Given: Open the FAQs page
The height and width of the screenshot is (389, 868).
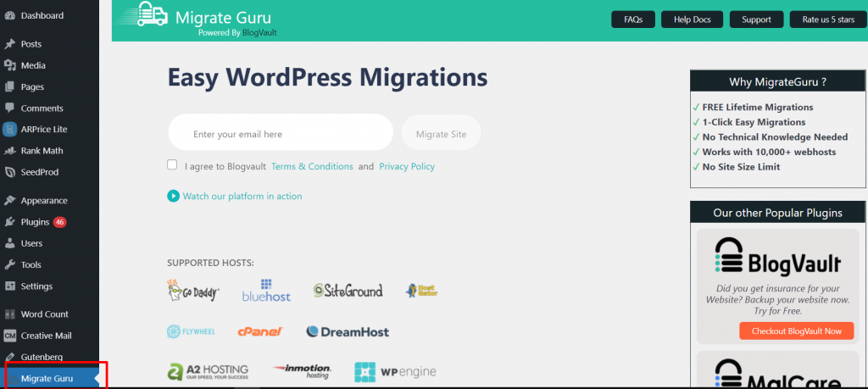Looking at the screenshot, I should coord(633,19).
